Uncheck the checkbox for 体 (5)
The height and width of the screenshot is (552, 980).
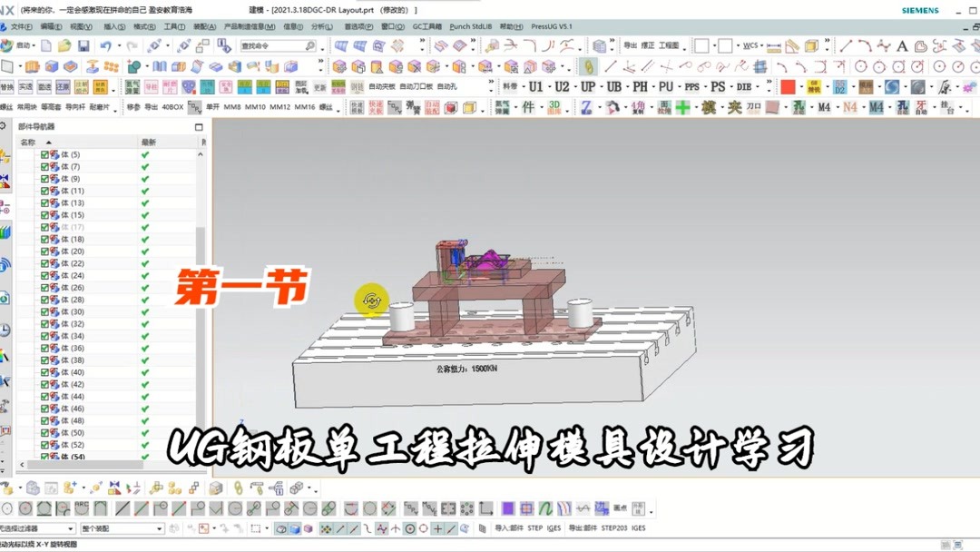pos(44,154)
